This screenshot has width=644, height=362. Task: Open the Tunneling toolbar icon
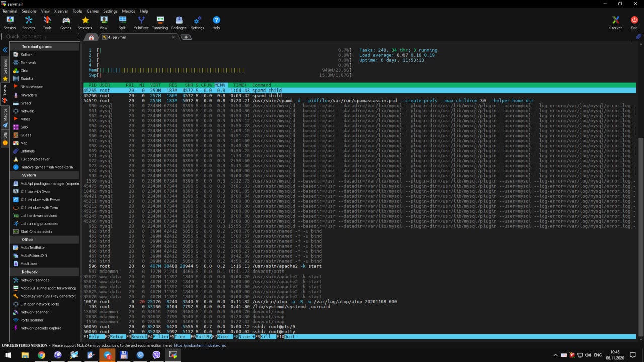click(x=160, y=23)
